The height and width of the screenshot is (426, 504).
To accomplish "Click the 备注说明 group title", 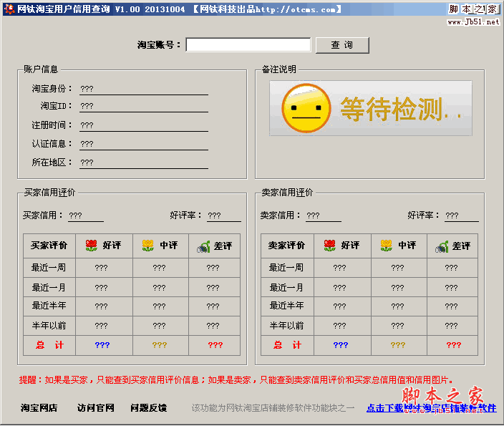I will [x=279, y=69].
